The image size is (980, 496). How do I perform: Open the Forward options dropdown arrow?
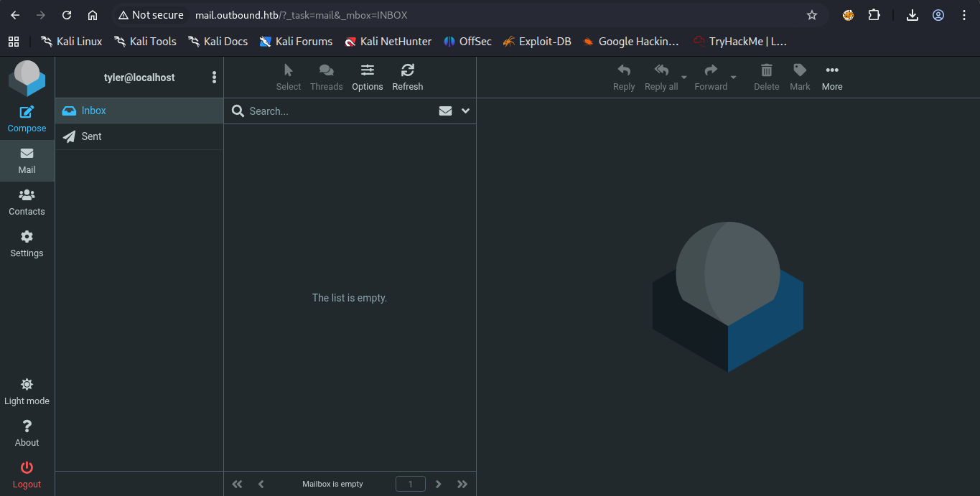click(x=733, y=78)
